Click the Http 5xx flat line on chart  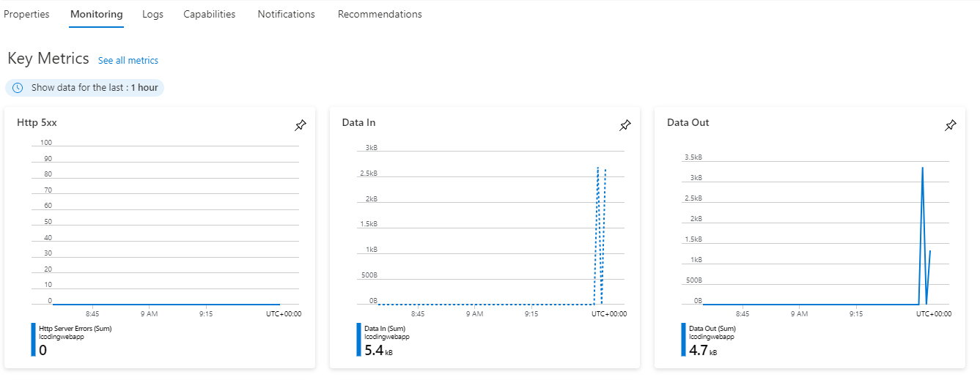166,304
